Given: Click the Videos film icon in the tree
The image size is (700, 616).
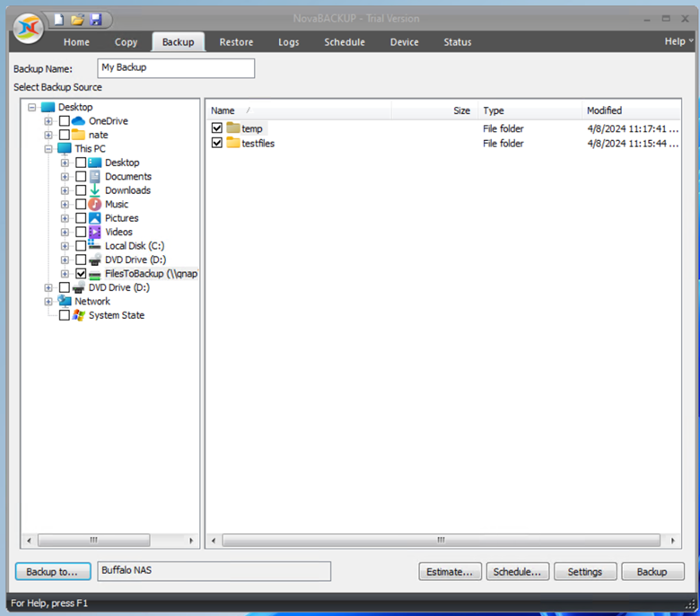Looking at the screenshot, I should pos(94,232).
